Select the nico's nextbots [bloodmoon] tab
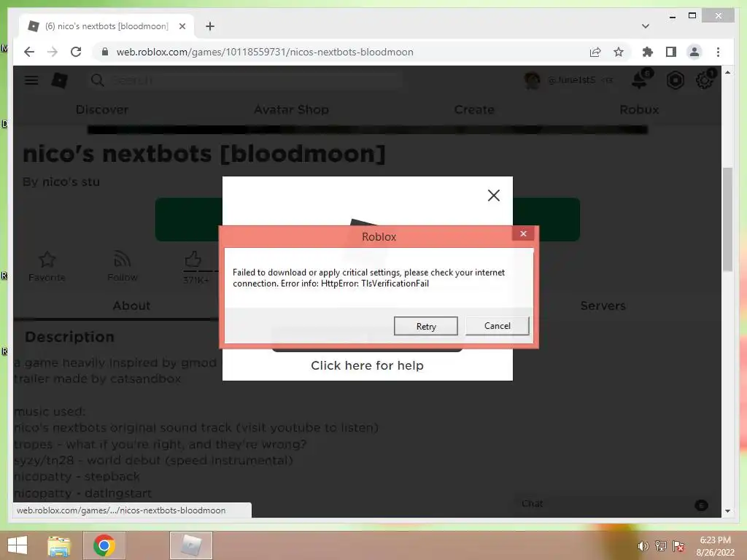 pyautogui.click(x=107, y=26)
